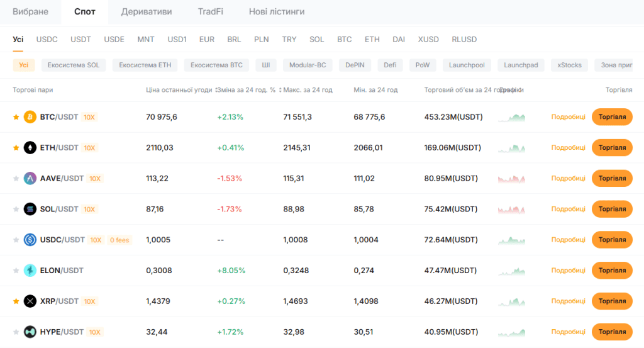Open the AAVE/USDT mini price chart

pyautogui.click(x=511, y=179)
